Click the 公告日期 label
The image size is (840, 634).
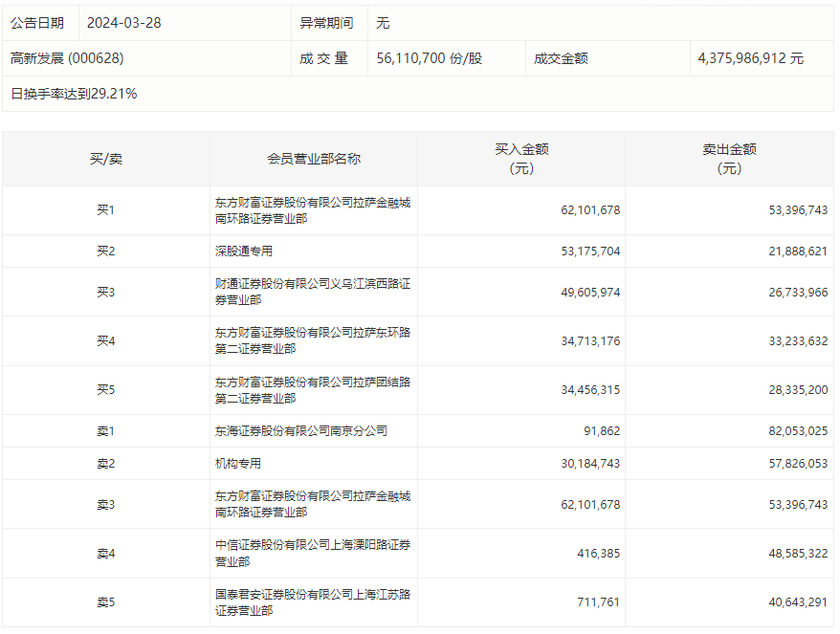click(x=37, y=23)
